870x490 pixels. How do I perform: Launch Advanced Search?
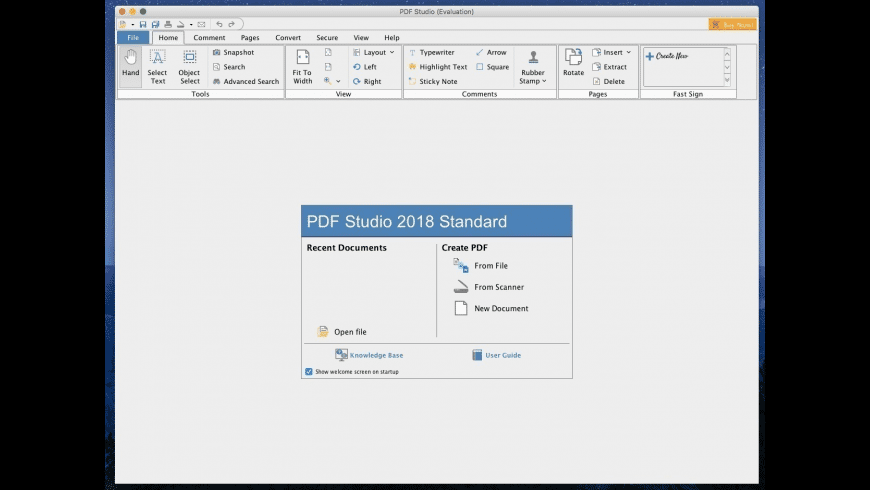coord(246,81)
